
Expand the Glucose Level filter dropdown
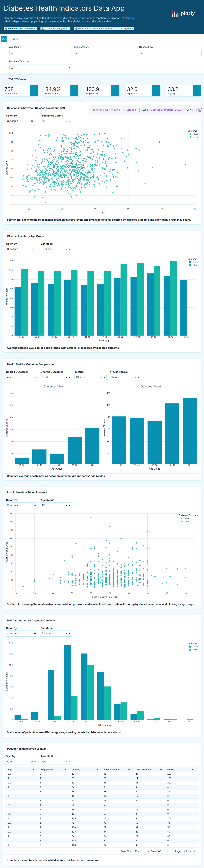pos(170,53)
